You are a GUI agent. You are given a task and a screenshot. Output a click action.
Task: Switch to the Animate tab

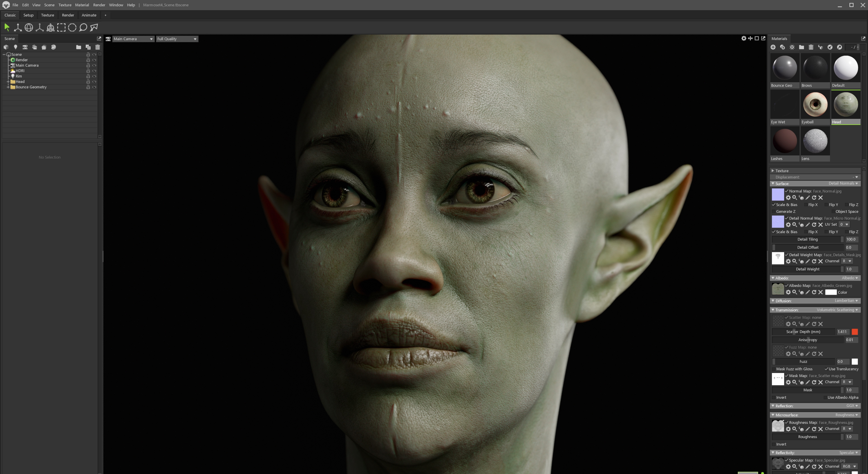point(89,15)
